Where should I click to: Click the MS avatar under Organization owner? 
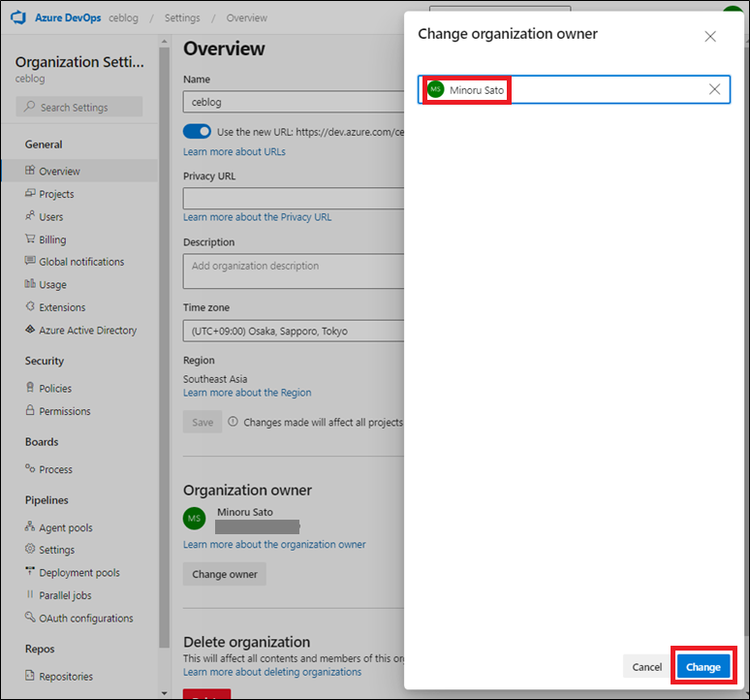(194, 518)
